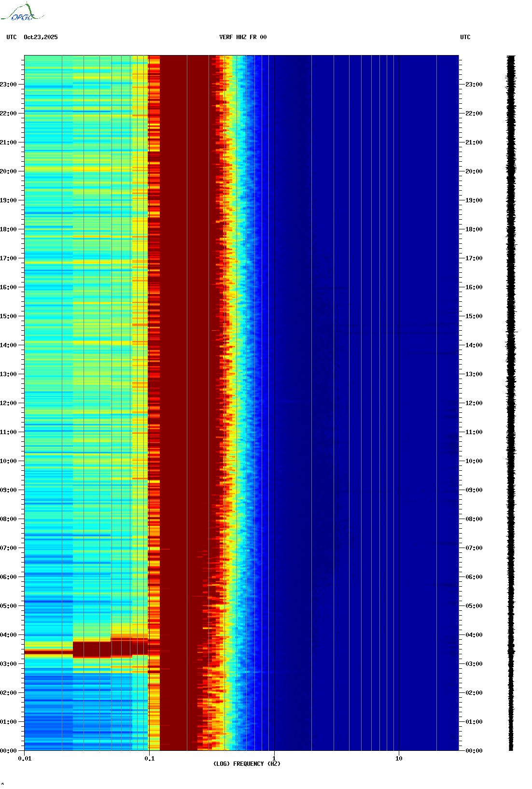The height and width of the screenshot is (789, 532).
Task: Click the UTC label beside the date
Action: click(x=12, y=37)
